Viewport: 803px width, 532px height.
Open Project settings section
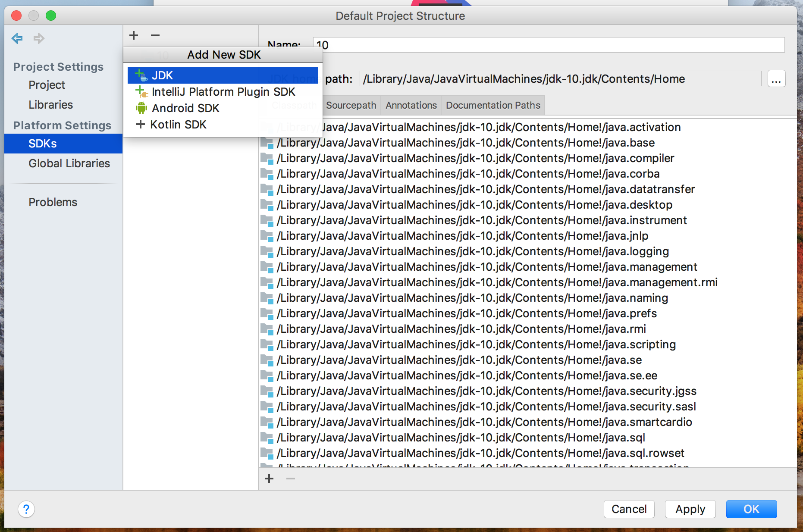(47, 85)
